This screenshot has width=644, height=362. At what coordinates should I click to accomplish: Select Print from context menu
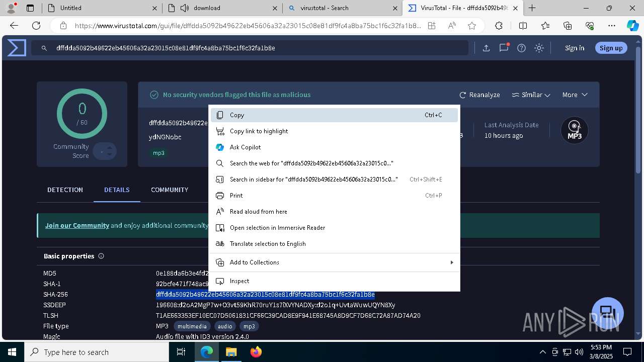tap(334, 196)
